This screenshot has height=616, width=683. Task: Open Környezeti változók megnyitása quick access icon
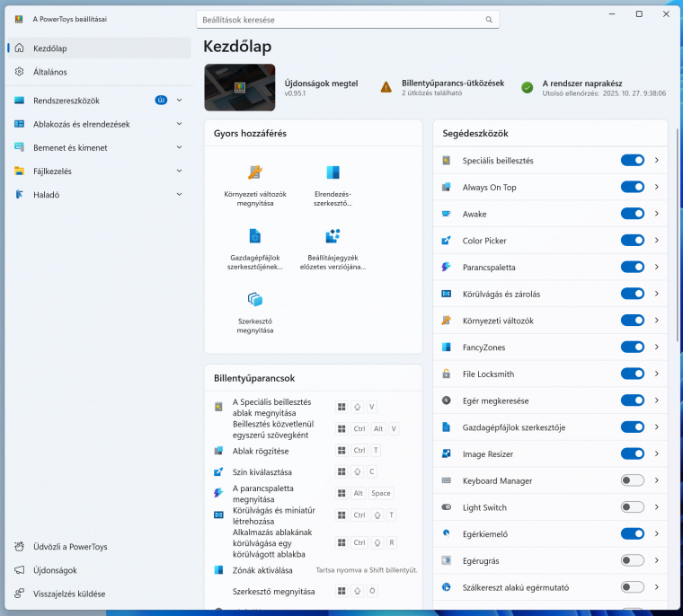(x=254, y=172)
